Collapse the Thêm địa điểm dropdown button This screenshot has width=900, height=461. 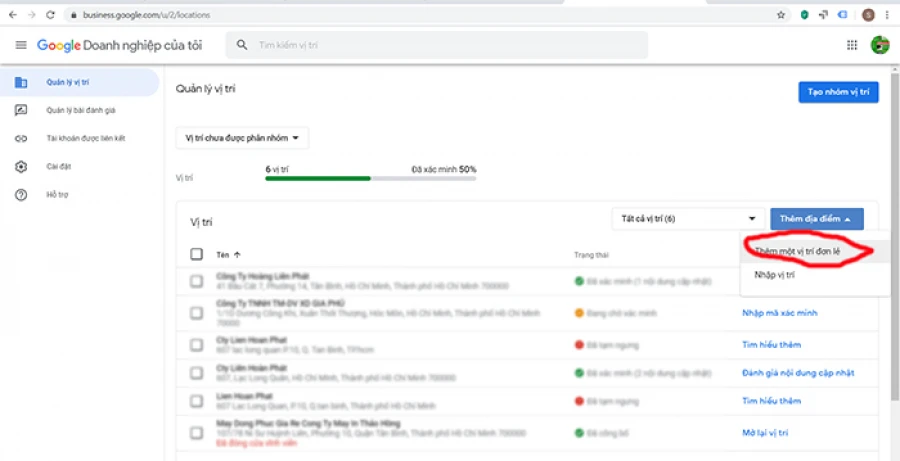pyautogui.click(x=817, y=219)
